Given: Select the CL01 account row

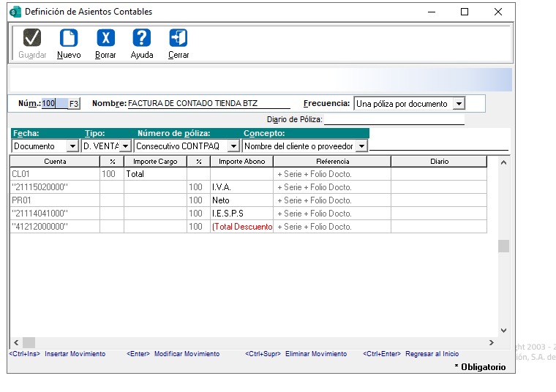Looking at the screenshot, I should point(55,174).
